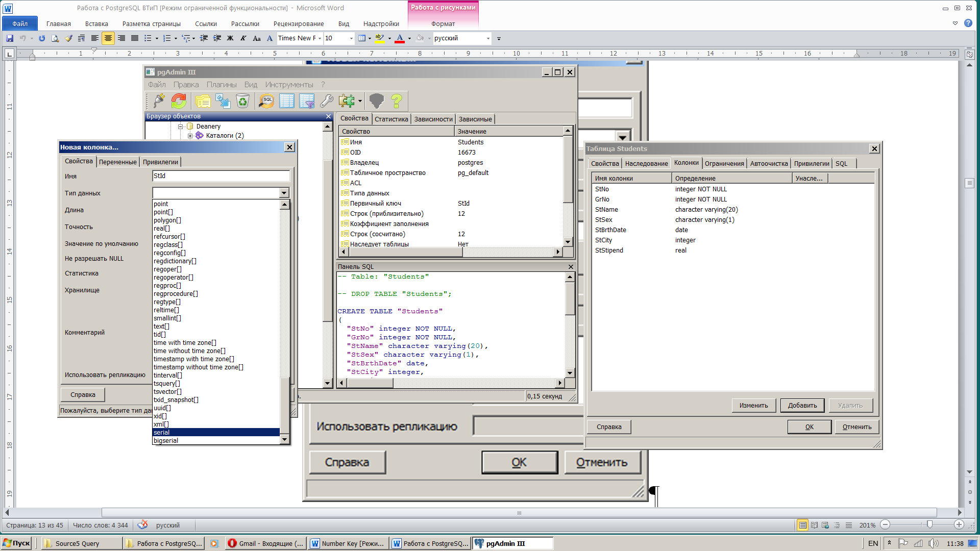Click Справка button in Новая колонка dialog
Viewport: 980px width, 551px height.
[x=83, y=394]
